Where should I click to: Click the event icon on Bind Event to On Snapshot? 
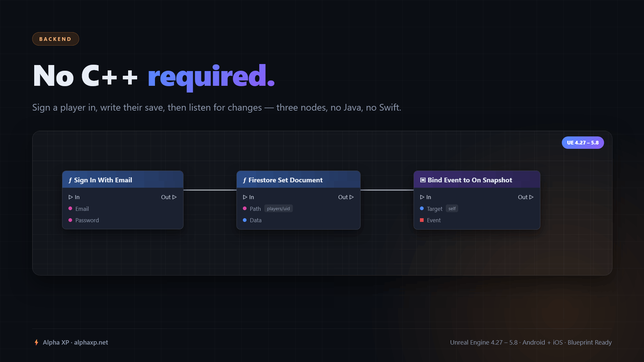pyautogui.click(x=423, y=180)
